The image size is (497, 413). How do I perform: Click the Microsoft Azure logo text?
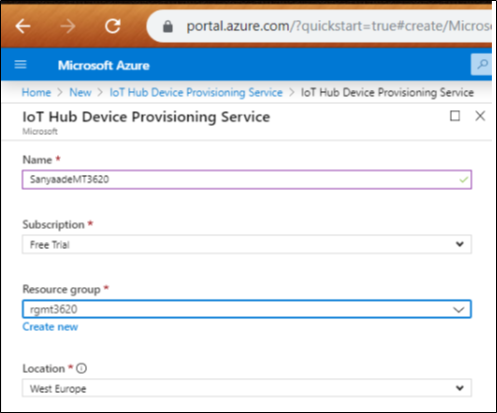(x=104, y=65)
